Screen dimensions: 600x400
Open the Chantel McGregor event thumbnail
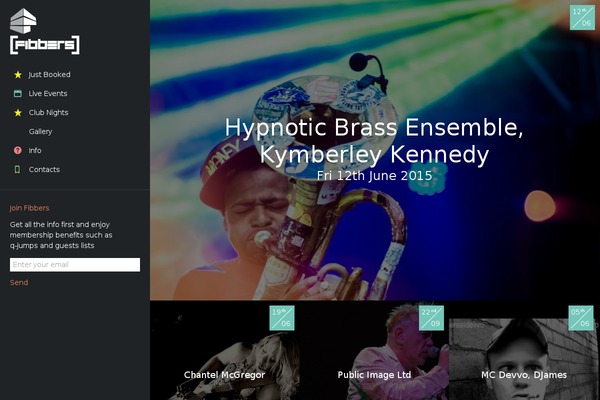tap(225, 351)
